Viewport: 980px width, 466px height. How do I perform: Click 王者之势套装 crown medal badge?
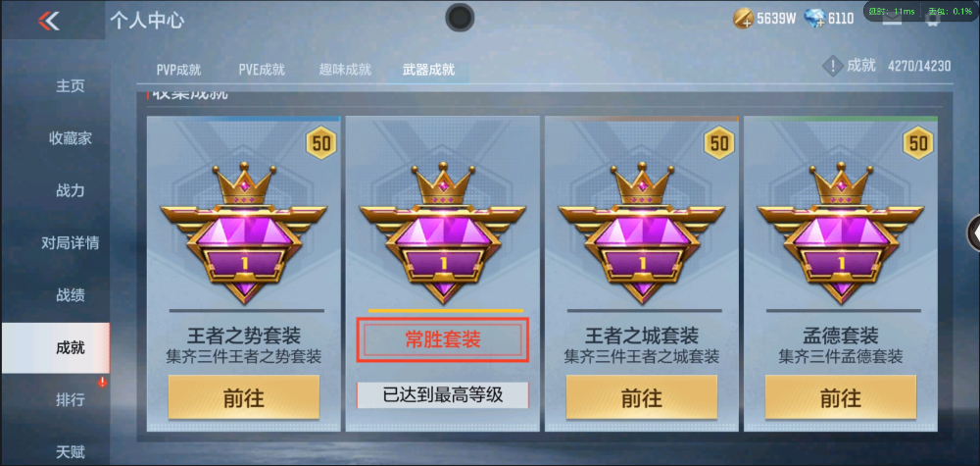point(244,233)
